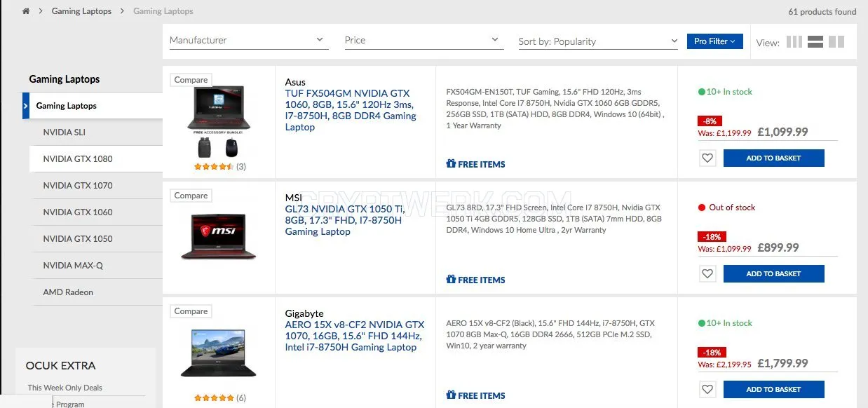Click the OCUK EXTRA heading
868x408 pixels.
[x=60, y=365]
